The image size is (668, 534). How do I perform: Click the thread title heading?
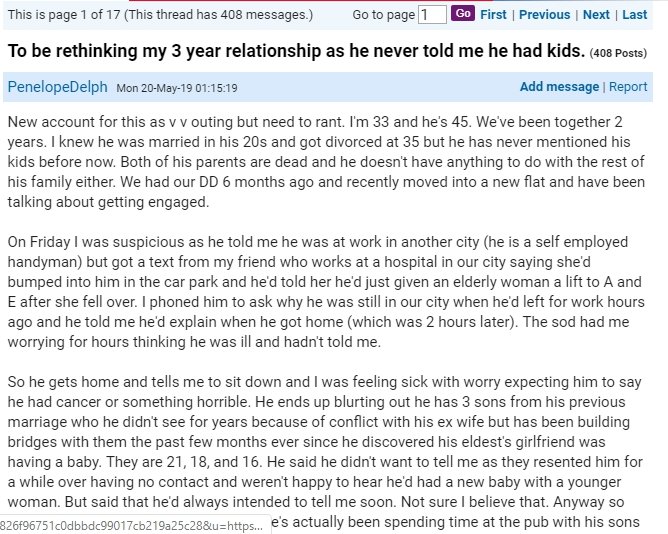click(296, 51)
